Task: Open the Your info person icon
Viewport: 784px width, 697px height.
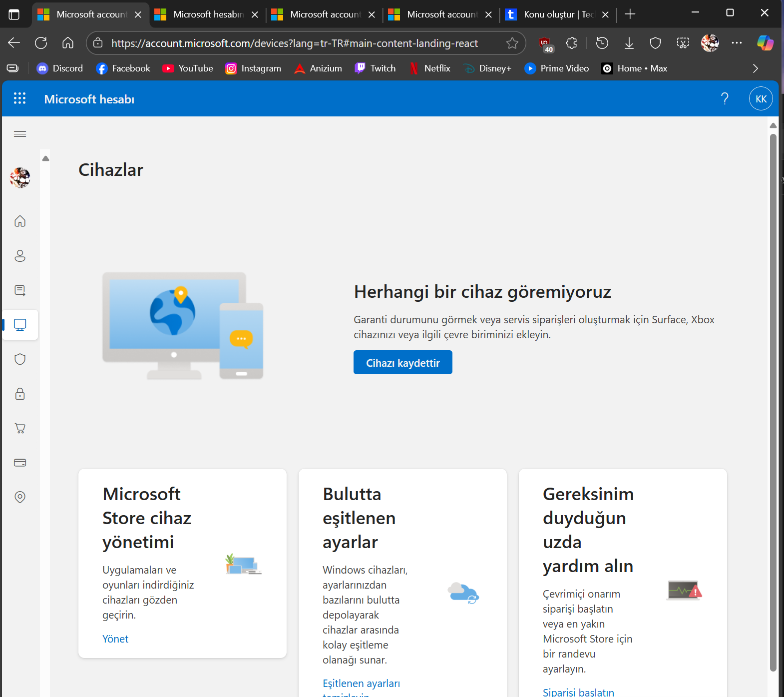Action: pyautogui.click(x=20, y=256)
